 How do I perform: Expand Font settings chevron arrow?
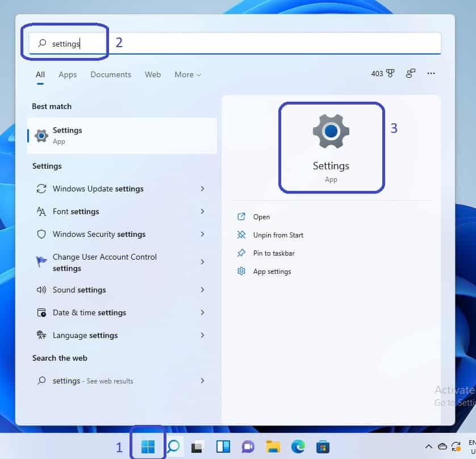pyautogui.click(x=202, y=211)
